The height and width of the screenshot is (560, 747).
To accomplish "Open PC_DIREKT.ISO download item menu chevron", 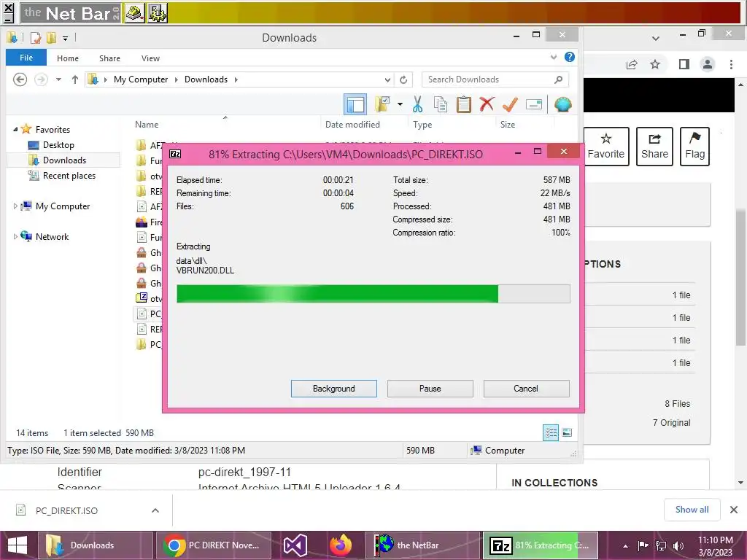I will [155, 510].
